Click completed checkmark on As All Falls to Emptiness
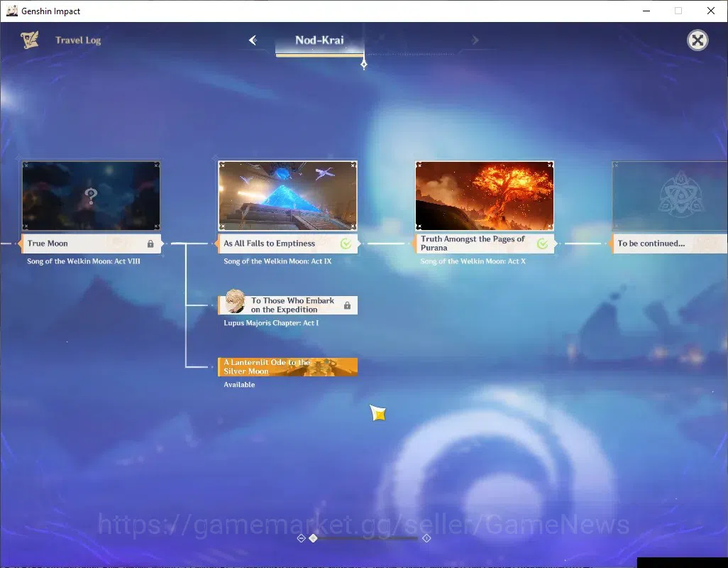This screenshot has width=728, height=568. coord(346,244)
